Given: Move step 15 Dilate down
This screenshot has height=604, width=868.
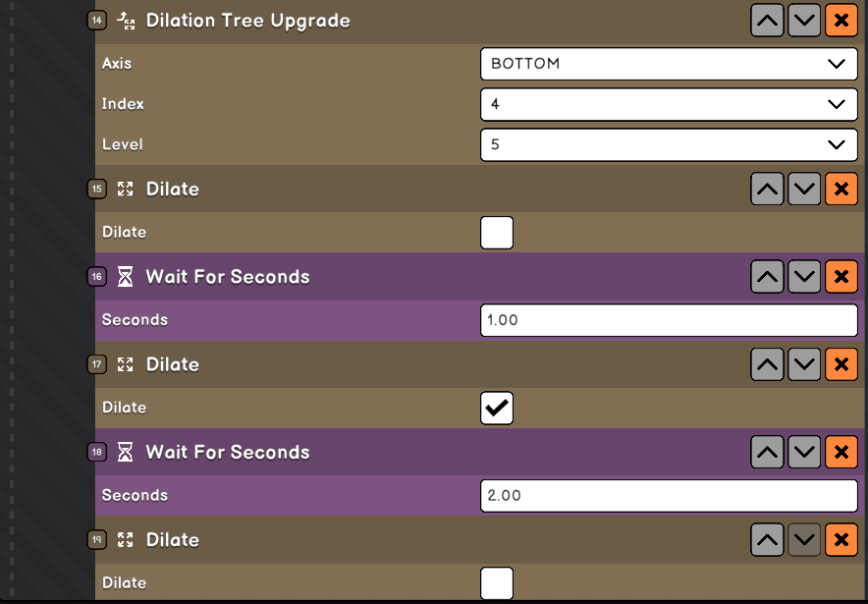Looking at the screenshot, I should tap(804, 189).
